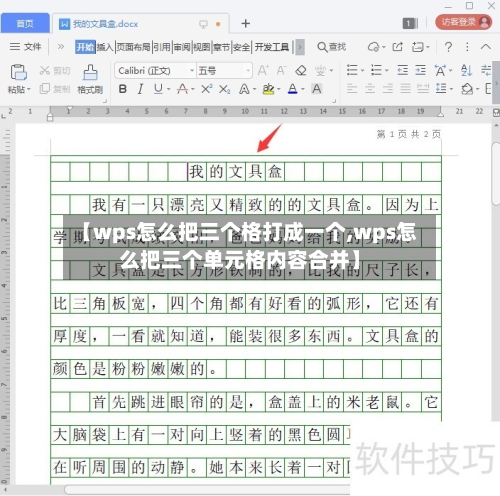Select the Format Painter (格式刷) tool
The height and width of the screenshot is (496, 500).
pyautogui.click(x=90, y=79)
